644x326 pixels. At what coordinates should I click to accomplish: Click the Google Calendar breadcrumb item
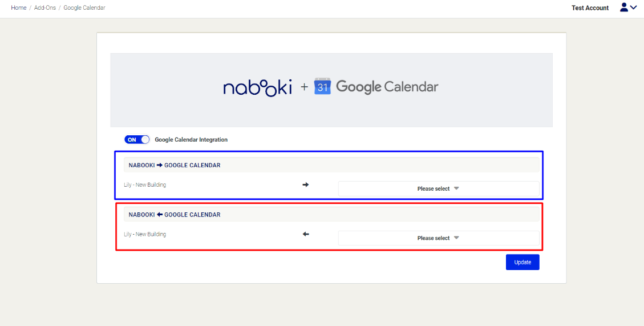point(84,8)
